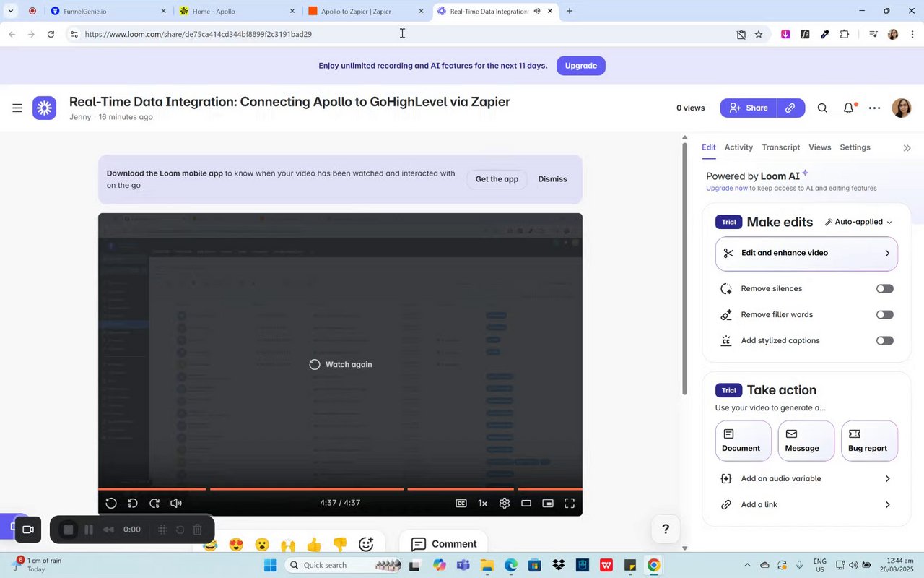Image resolution: width=924 pixels, height=578 pixels.
Task: Enable picture-in-picture mode
Action: click(548, 503)
